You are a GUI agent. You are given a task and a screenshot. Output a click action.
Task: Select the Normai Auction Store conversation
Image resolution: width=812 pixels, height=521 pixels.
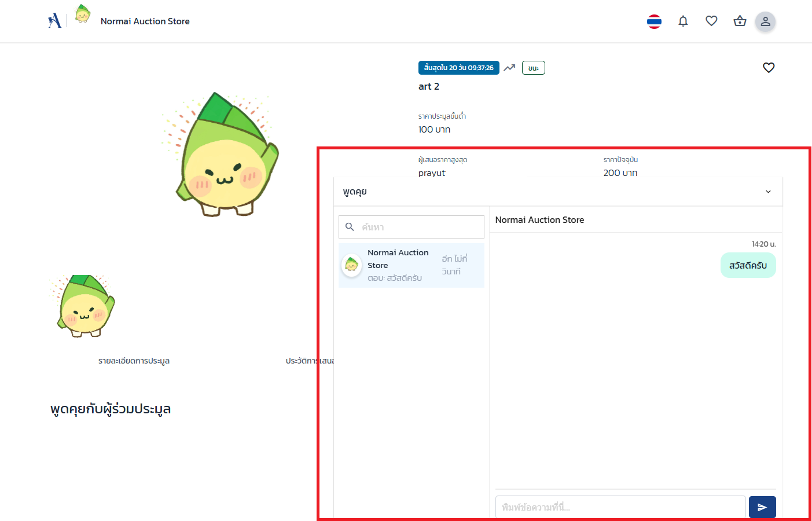411,265
